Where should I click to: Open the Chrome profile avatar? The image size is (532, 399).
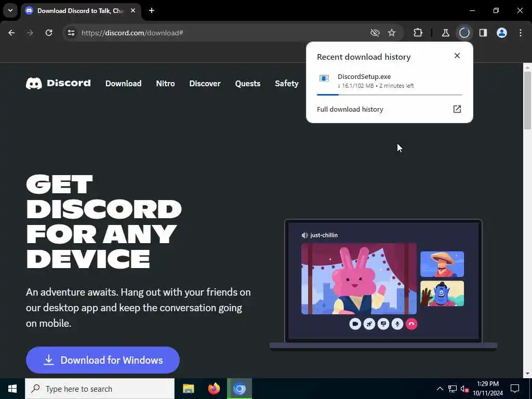click(502, 33)
